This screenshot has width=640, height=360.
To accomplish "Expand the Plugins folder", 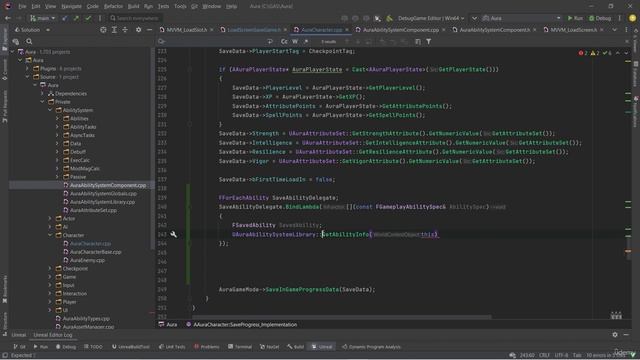I will 27,69.
